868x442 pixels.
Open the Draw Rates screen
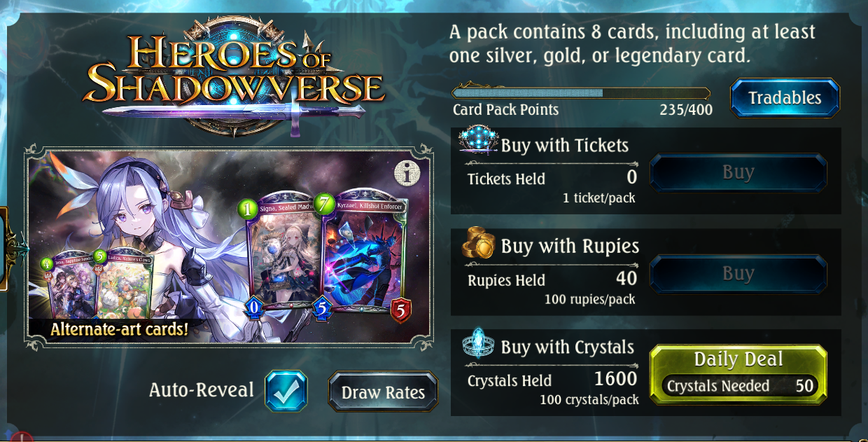tap(383, 392)
